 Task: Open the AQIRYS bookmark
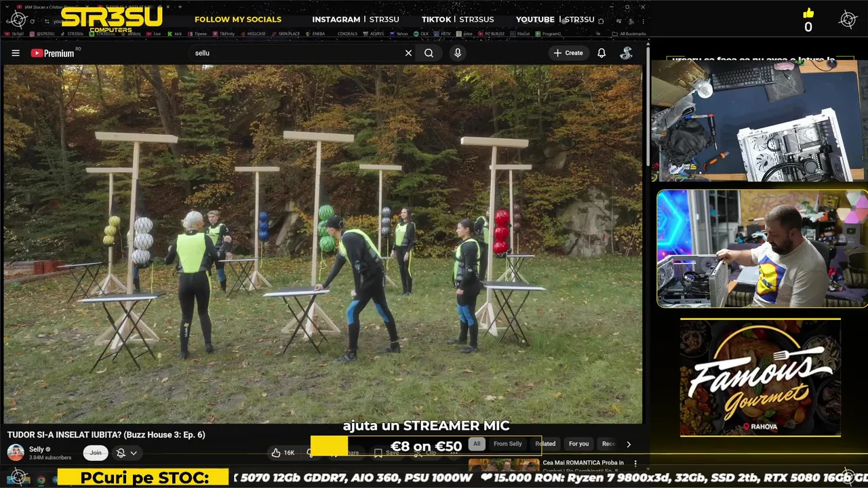[x=373, y=34]
